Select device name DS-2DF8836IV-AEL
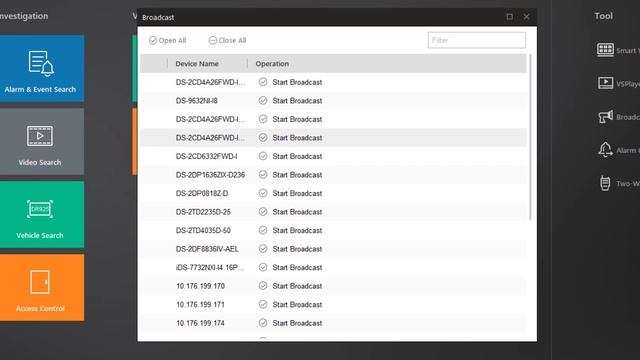The width and height of the screenshot is (640, 360). coord(207,249)
